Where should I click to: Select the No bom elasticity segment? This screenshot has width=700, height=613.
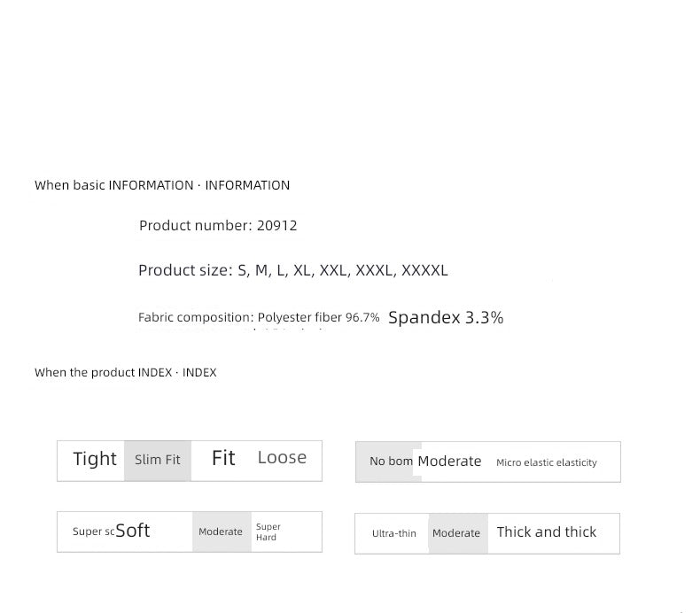pyautogui.click(x=391, y=462)
